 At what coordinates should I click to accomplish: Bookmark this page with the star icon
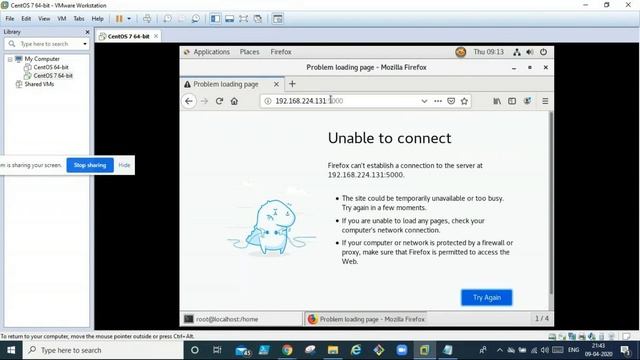point(464,101)
